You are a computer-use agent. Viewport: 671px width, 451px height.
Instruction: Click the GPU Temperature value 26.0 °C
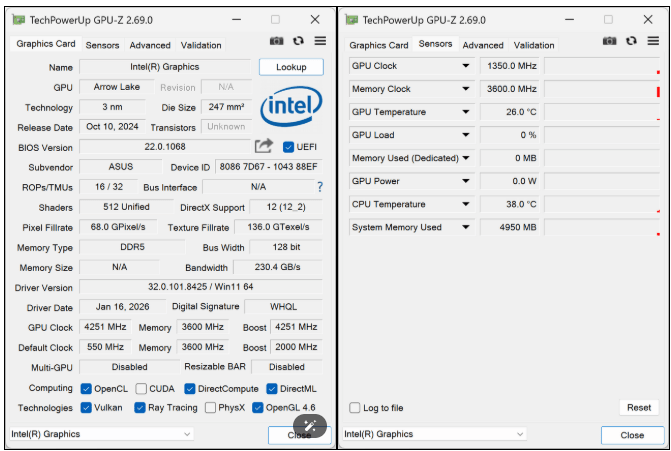click(x=511, y=112)
